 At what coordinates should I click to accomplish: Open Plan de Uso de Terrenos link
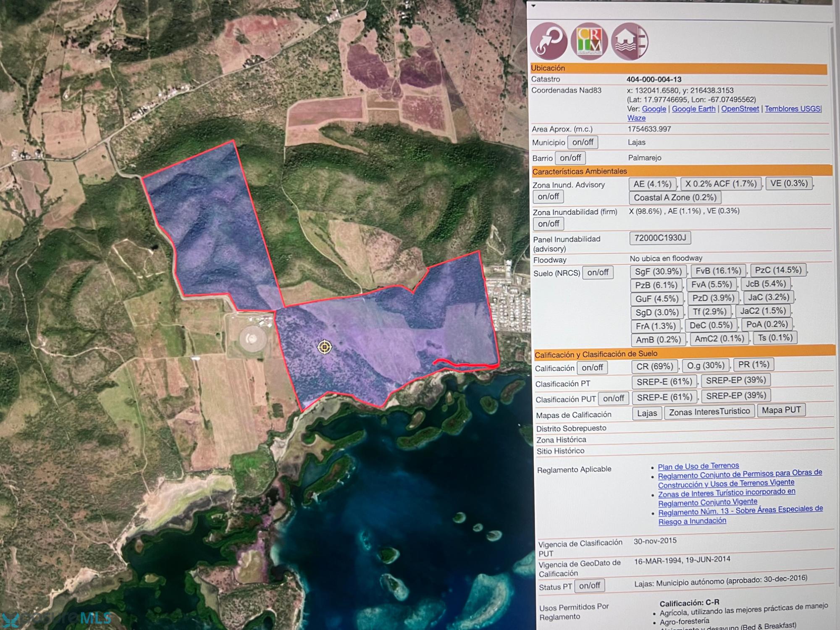698,466
